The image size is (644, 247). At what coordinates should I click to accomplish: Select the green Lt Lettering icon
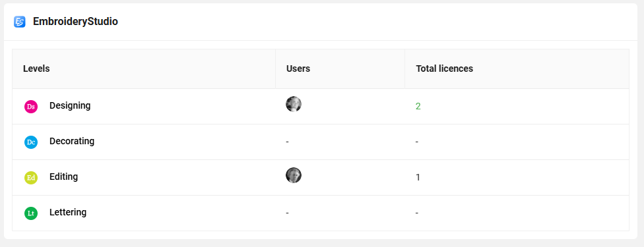[x=31, y=213]
